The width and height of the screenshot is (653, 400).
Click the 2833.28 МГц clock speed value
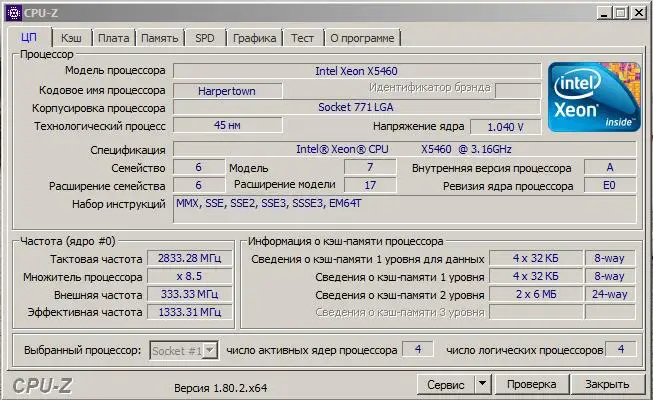(x=189, y=258)
